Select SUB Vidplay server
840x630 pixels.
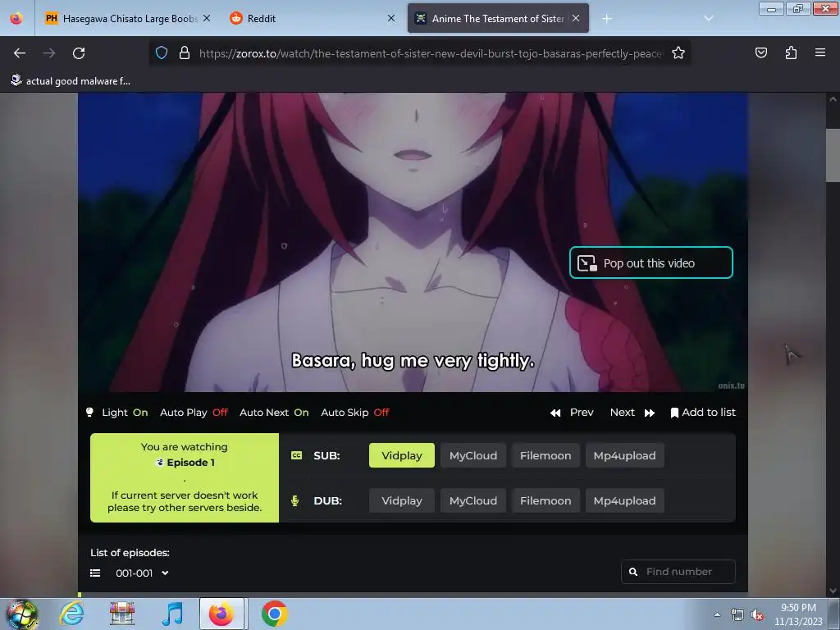point(402,455)
